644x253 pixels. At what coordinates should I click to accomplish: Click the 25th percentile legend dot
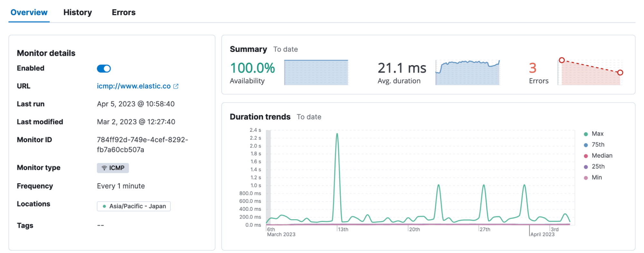(x=586, y=167)
